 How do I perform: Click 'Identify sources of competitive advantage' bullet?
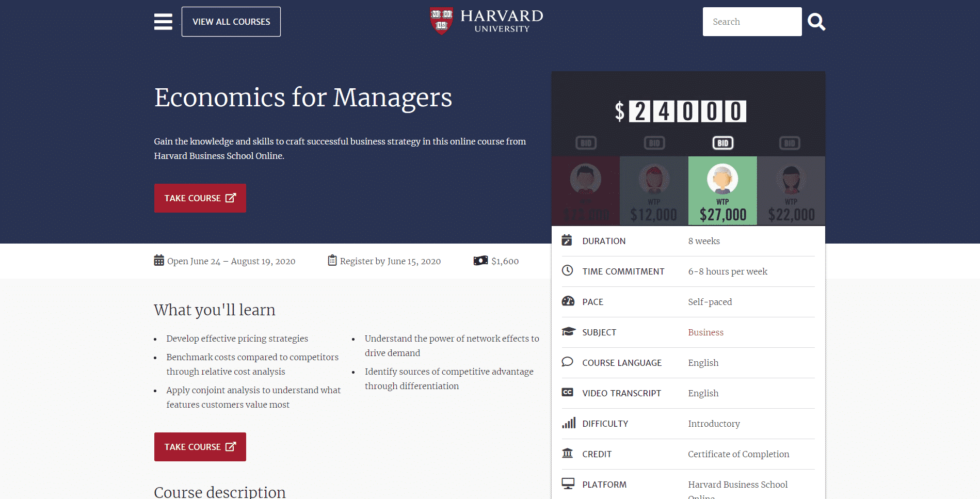coord(449,379)
